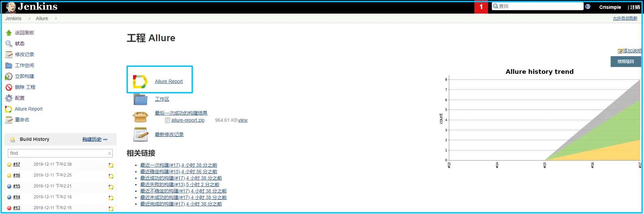
Task: Open 最近失败的构建(#13) permalink
Action: point(180,184)
